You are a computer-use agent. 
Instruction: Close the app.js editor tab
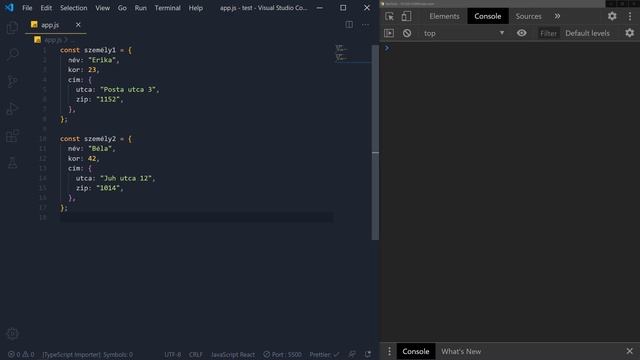pyautogui.click(x=78, y=25)
